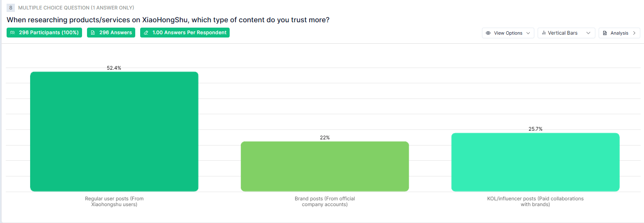Click the KOL/influencer posts axis label
The width and height of the screenshot is (644, 223).
point(535,201)
